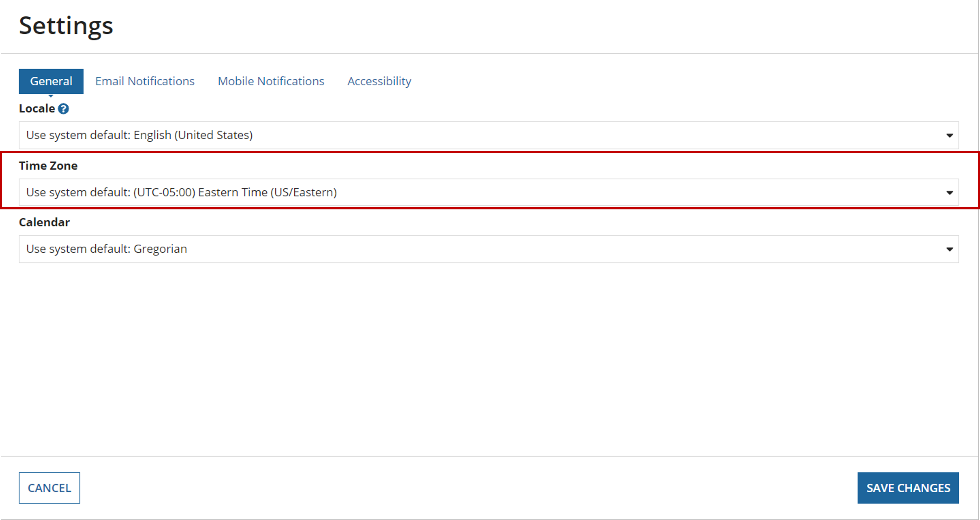Open the Time Zone Eastern Time selector
Viewport: 980px width, 520px height.
(x=489, y=192)
